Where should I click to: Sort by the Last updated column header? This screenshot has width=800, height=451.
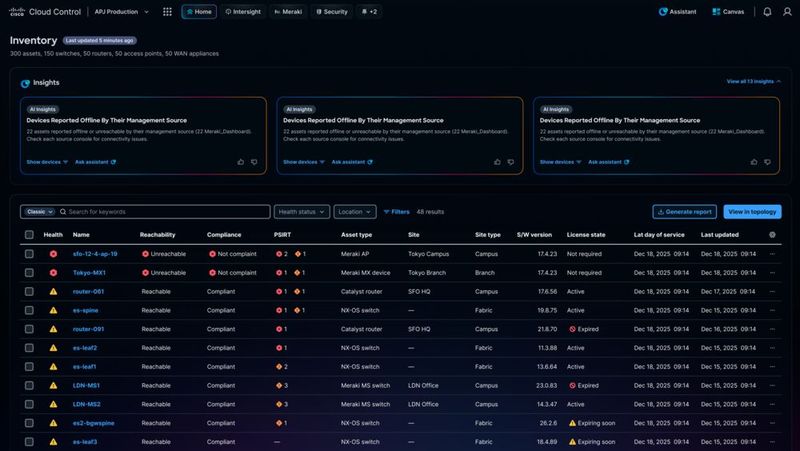[x=719, y=235]
